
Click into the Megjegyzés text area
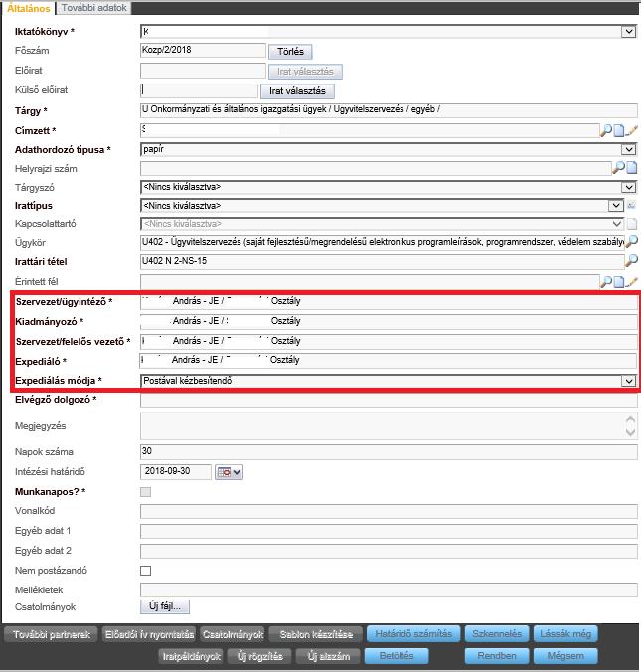click(x=389, y=426)
